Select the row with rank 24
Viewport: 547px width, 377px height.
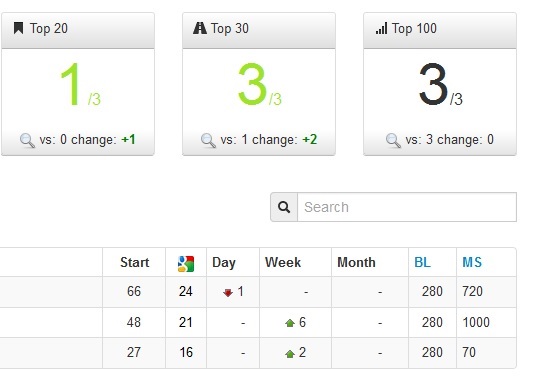point(258,292)
